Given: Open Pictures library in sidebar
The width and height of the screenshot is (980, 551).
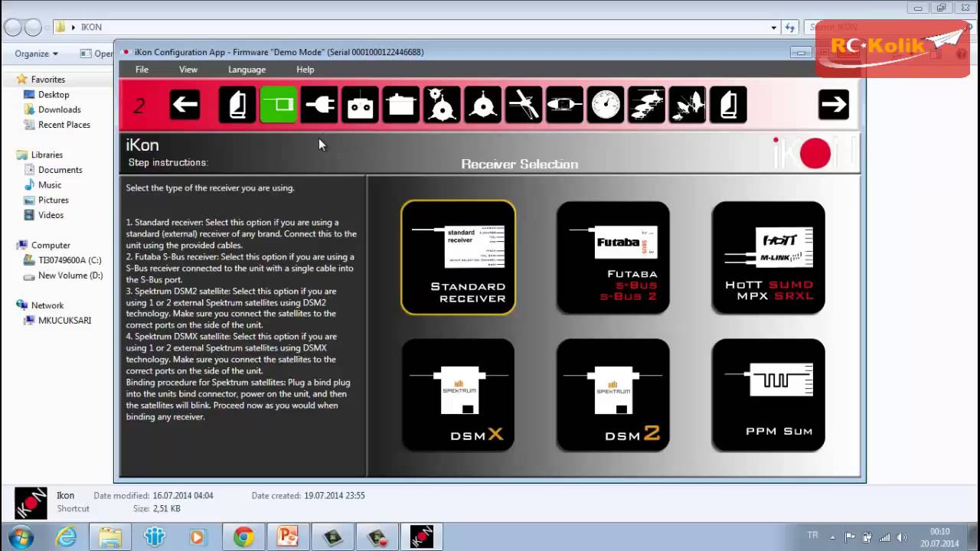Looking at the screenshot, I should (x=54, y=201).
